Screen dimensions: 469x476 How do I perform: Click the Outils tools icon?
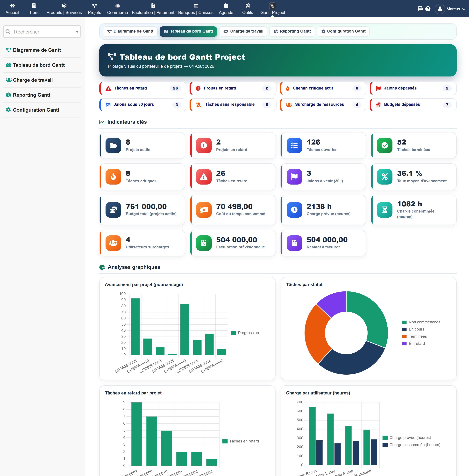point(248,5)
